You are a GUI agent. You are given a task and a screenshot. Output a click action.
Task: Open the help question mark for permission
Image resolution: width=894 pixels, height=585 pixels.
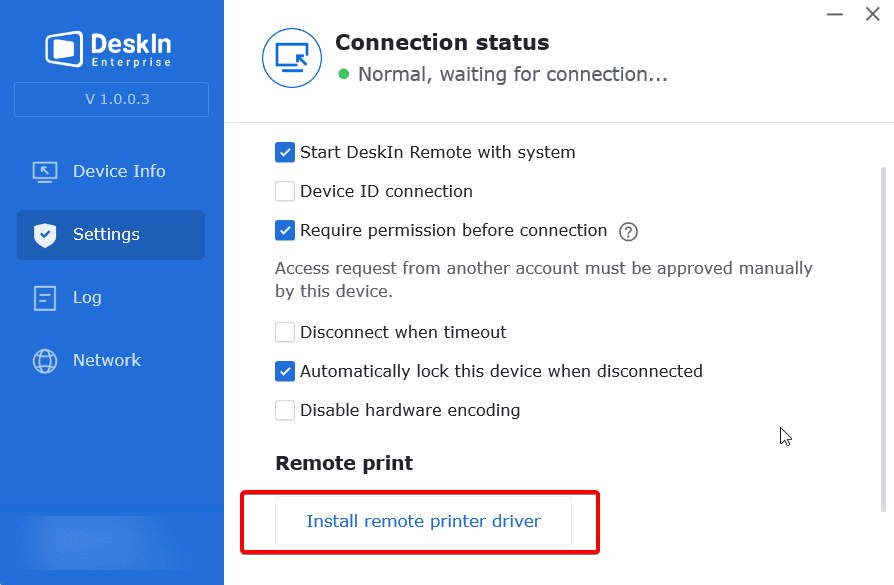point(628,231)
